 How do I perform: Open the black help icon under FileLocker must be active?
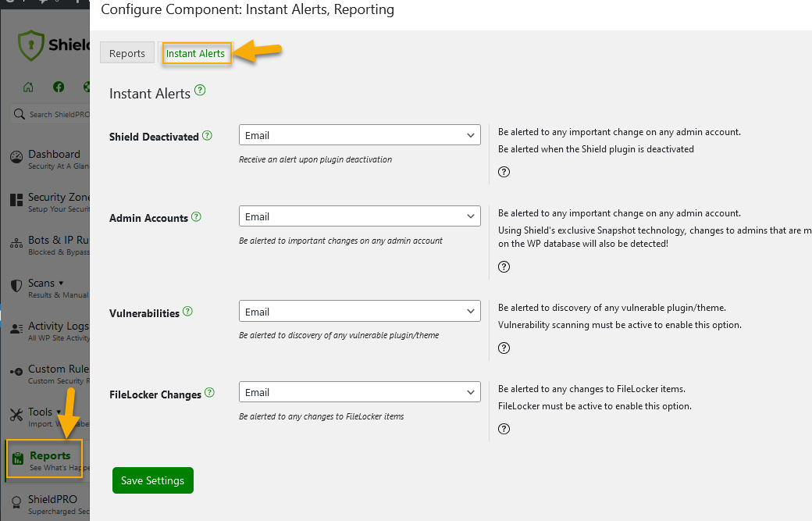click(504, 429)
